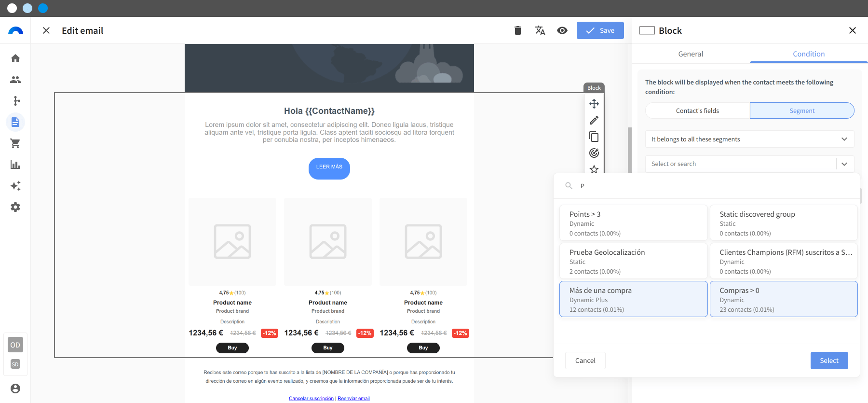Viewport: 868px width, 403px height.
Task: Deselect the 'Compras > 0' segment
Action: pos(784,299)
